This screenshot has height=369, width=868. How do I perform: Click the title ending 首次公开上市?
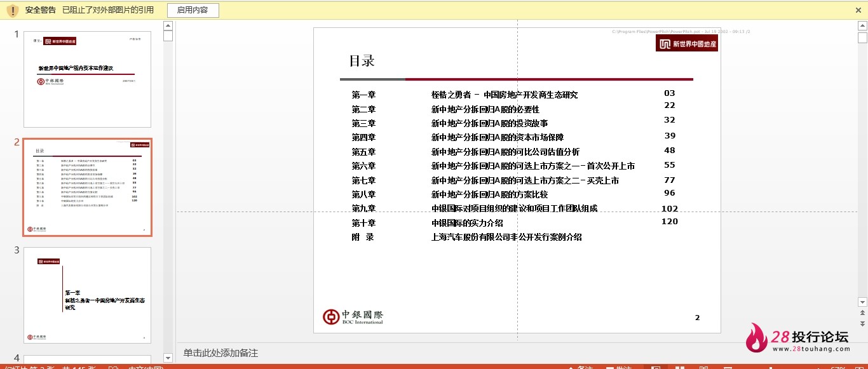click(533, 166)
